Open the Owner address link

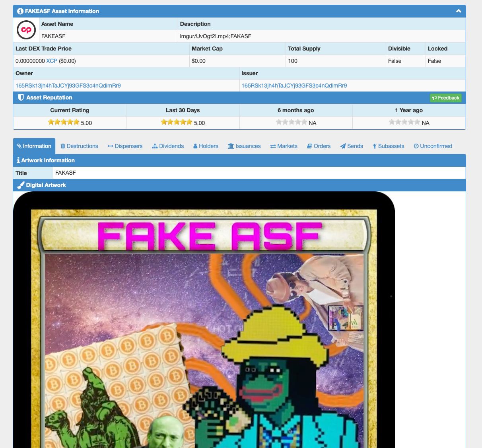click(x=68, y=86)
